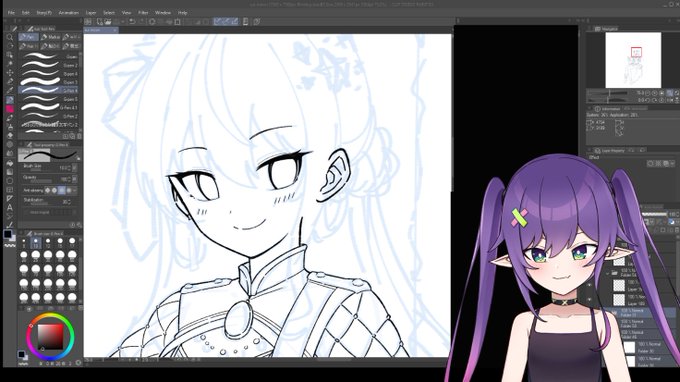Open the File menu
The image size is (680, 382).
point(11,13)
